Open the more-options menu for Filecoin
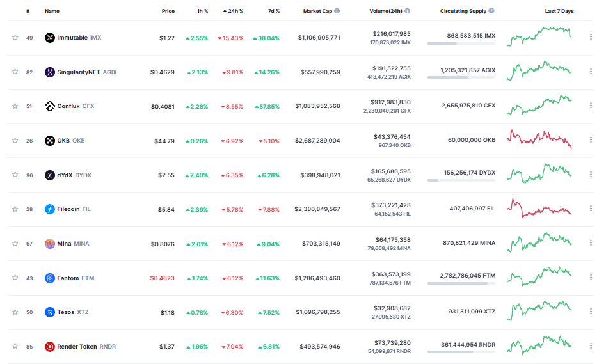 point(591,209)
